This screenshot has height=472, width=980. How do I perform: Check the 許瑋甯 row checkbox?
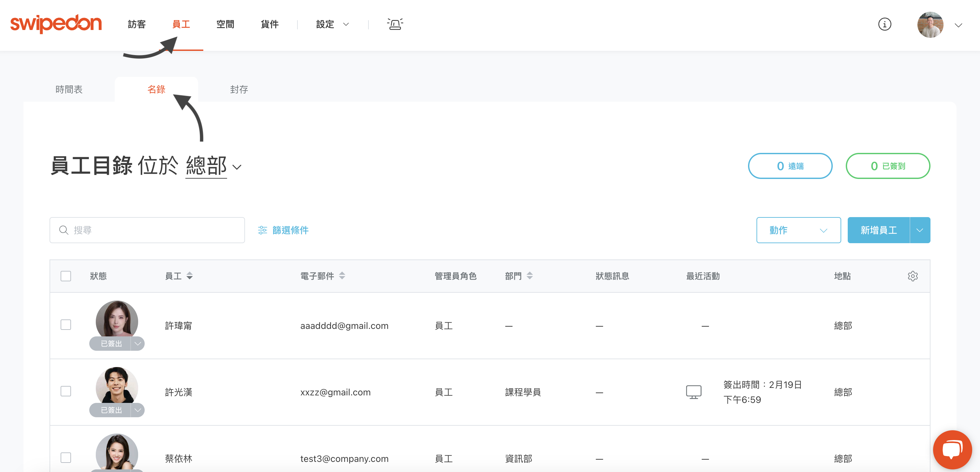66,325
